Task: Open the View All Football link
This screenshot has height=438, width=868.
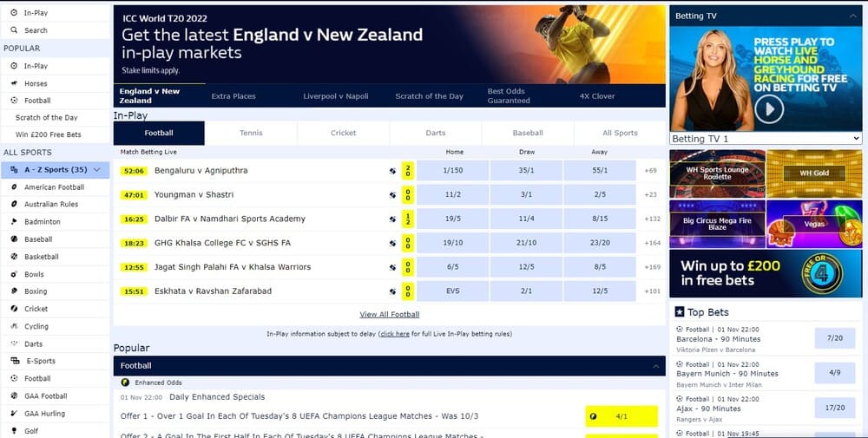Action: [x=390, y=315]
